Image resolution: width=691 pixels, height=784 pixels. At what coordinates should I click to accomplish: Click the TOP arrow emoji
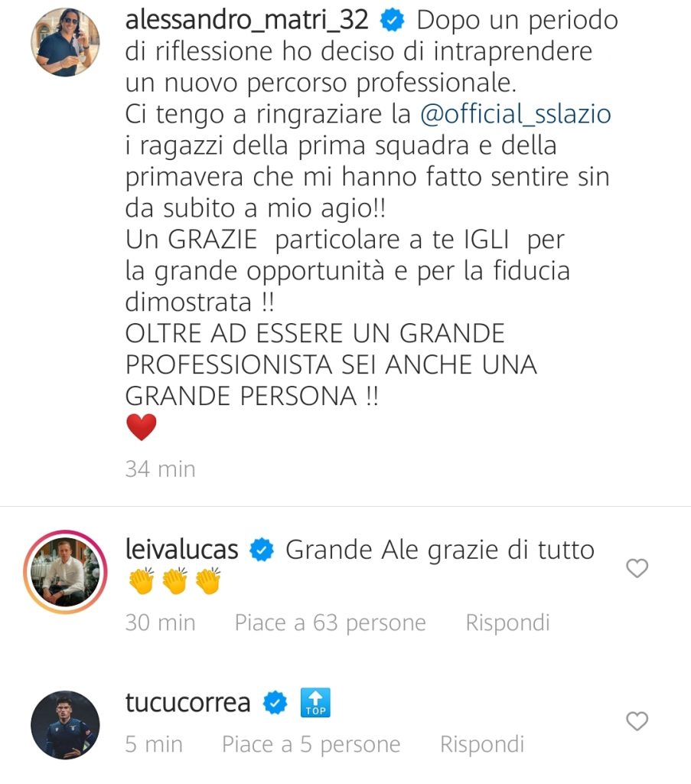[315, 703]
